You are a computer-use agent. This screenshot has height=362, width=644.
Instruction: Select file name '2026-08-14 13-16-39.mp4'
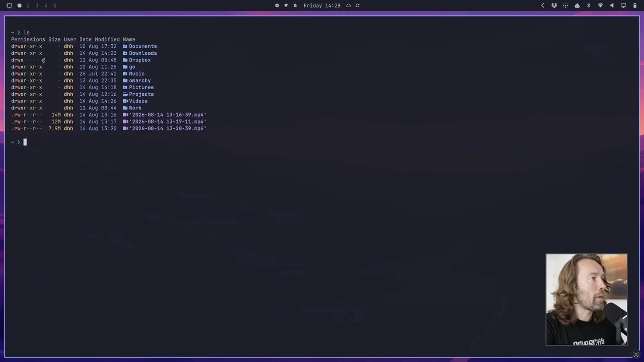[168, 115]
